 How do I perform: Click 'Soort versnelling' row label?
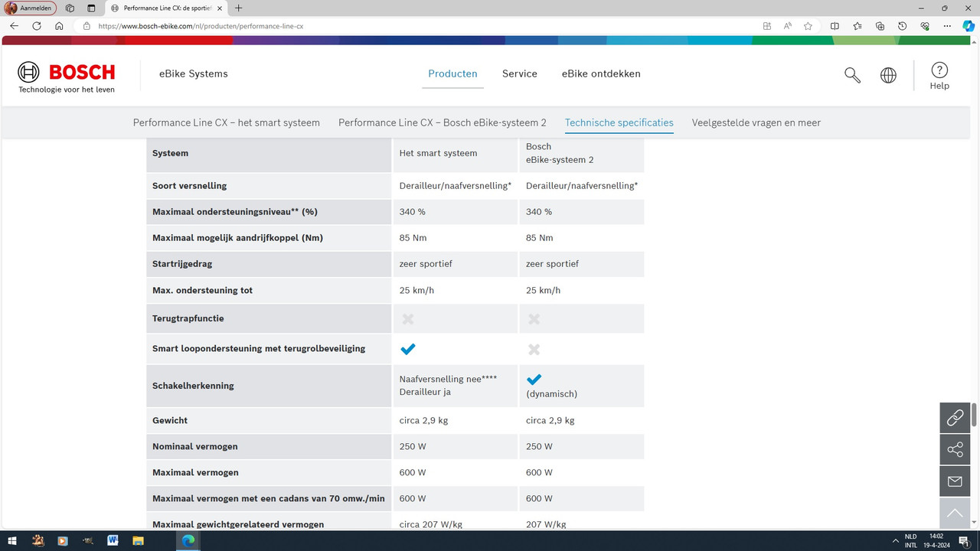tap(190, 186)
